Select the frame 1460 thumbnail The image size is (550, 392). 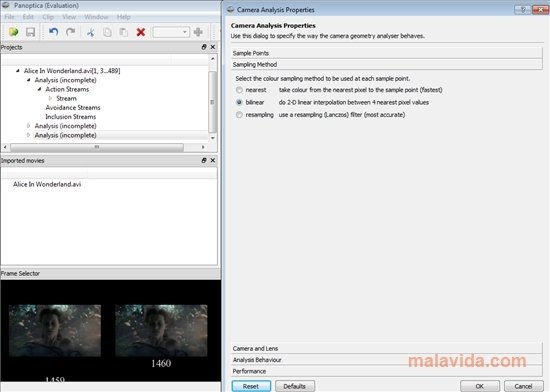pyautogui.click(x=161, y=330)
